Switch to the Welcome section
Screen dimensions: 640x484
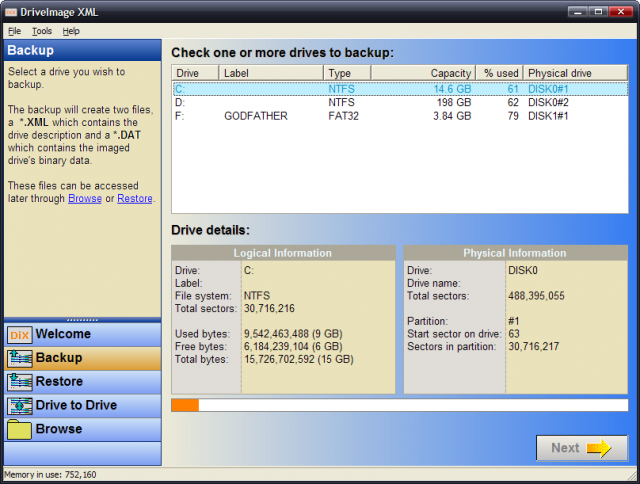63,334
